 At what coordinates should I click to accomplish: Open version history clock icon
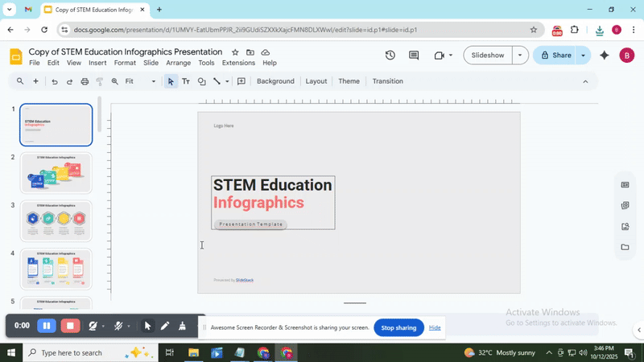pos(390,56)
